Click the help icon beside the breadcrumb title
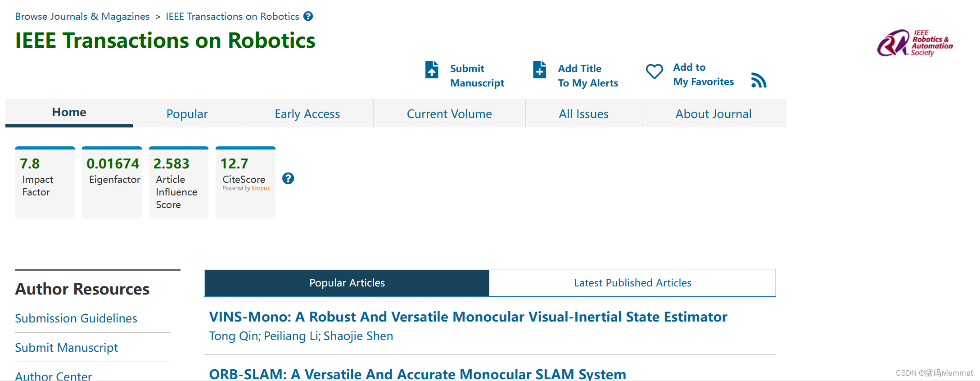This screenshot has width=980, height=381. pos(308,16)
